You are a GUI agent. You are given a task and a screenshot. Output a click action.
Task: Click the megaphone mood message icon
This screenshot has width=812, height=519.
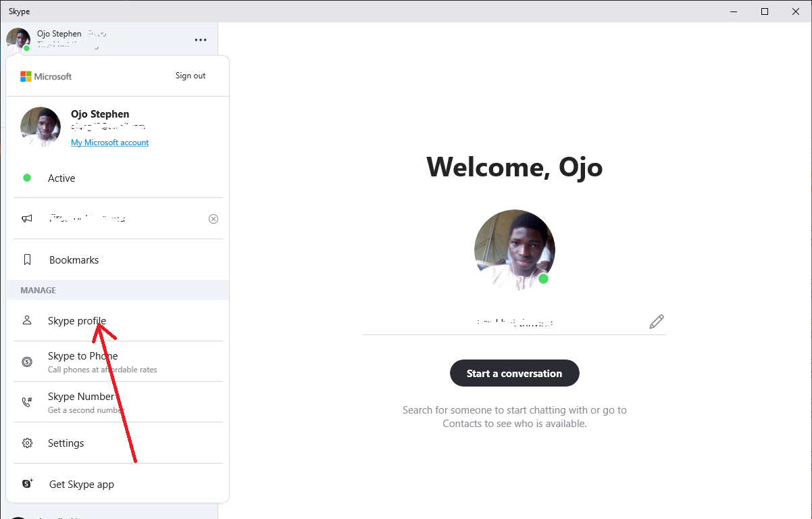(27, 219)
